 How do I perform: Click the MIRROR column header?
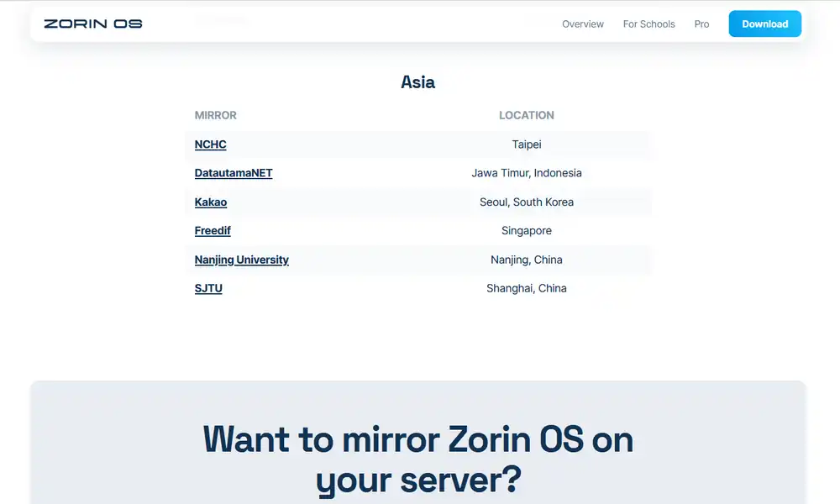coord(216,115)
